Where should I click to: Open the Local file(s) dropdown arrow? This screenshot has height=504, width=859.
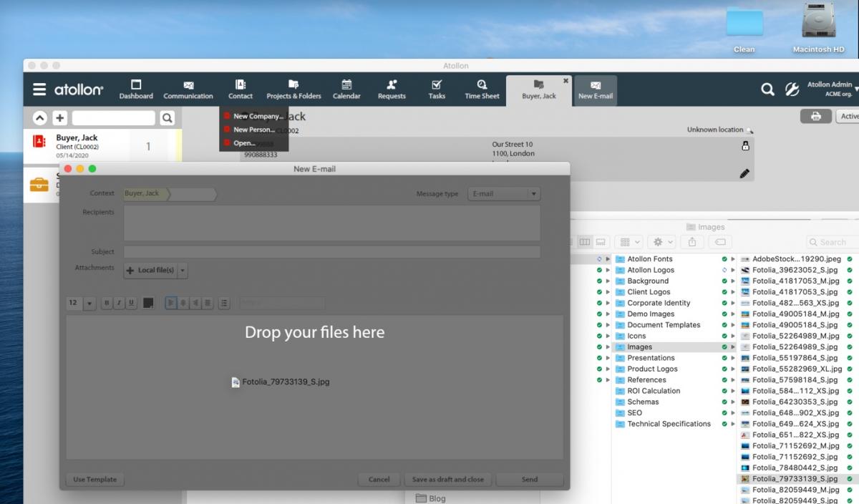(x=183, y=271)
